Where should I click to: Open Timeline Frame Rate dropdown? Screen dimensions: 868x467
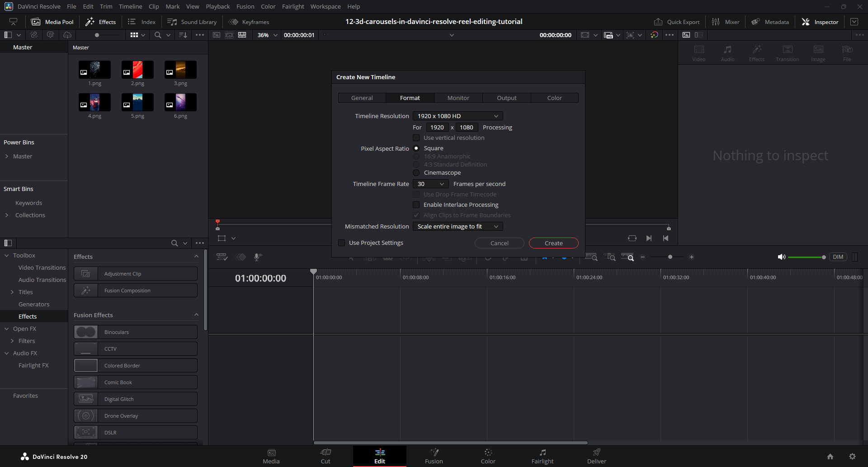(x=430, y=184)
